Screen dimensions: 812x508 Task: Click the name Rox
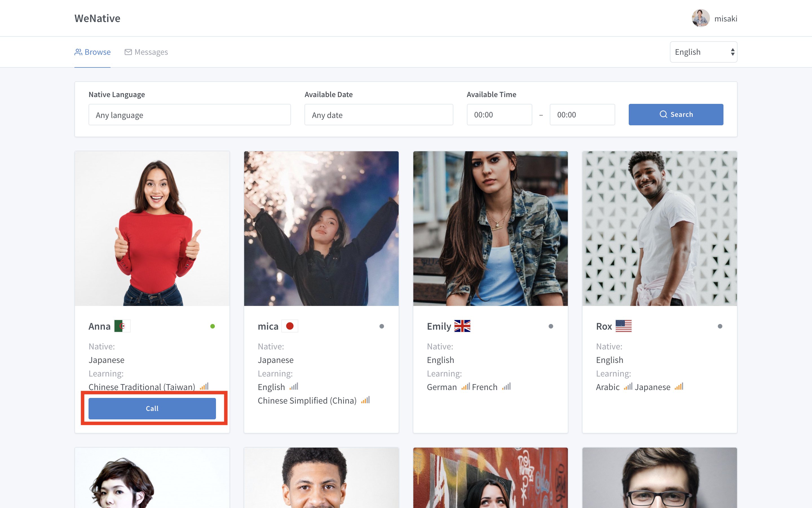click(604, 326)
